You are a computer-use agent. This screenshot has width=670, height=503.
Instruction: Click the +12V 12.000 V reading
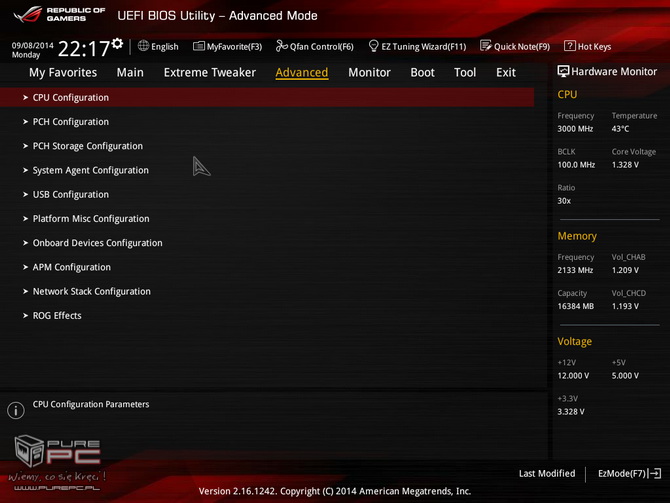[573, 376]
